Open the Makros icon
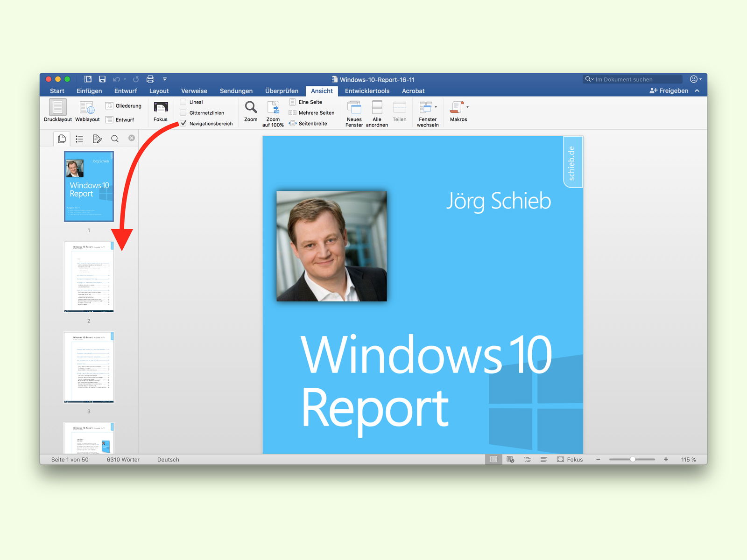The image size is (747, 560). point(456,107)
